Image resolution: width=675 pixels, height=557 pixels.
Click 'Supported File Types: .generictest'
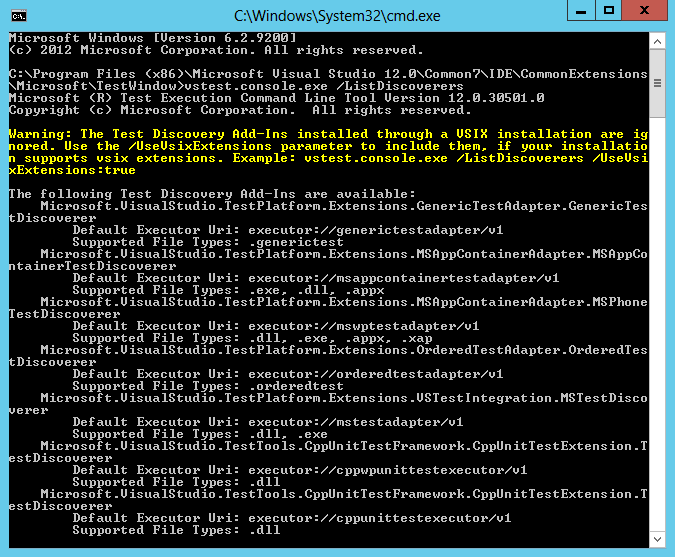tap(208, 242)
